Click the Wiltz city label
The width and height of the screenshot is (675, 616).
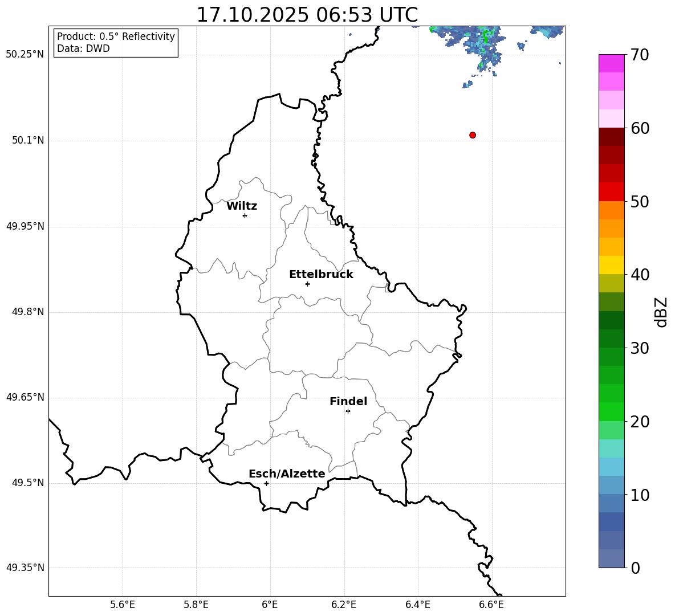(x=242, y=206)
